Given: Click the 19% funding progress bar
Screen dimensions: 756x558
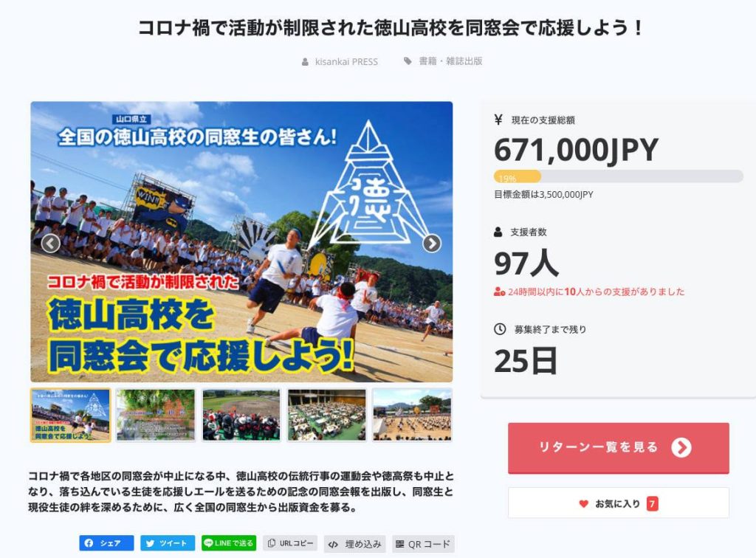Looking at the screenshot, I should click(619, 176).
